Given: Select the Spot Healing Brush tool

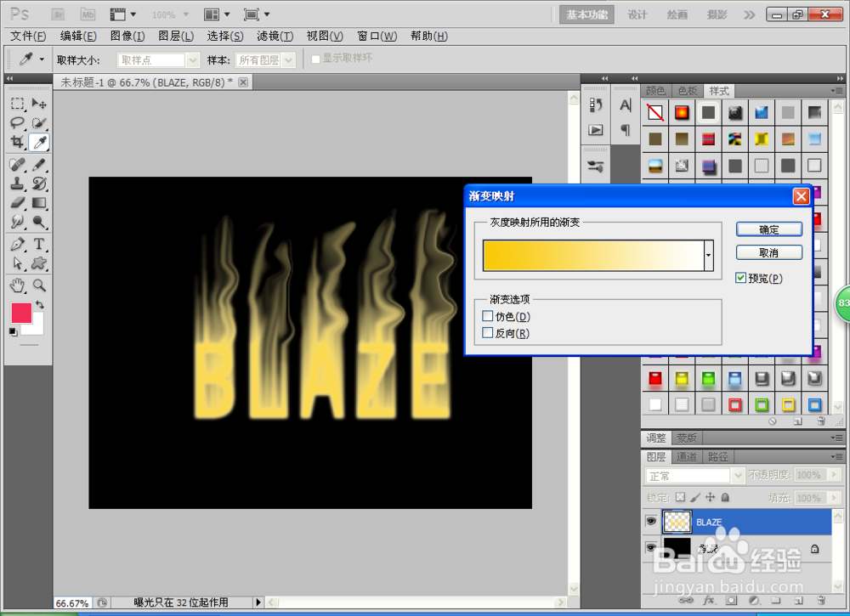Looking at the screenshot, I should point(17,164).
